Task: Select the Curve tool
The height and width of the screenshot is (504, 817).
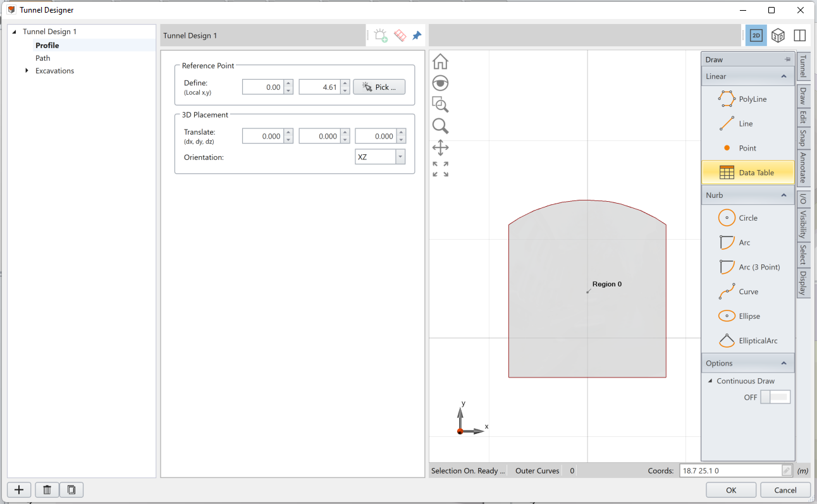Action: pyautogui.click(x=748, y=292)
